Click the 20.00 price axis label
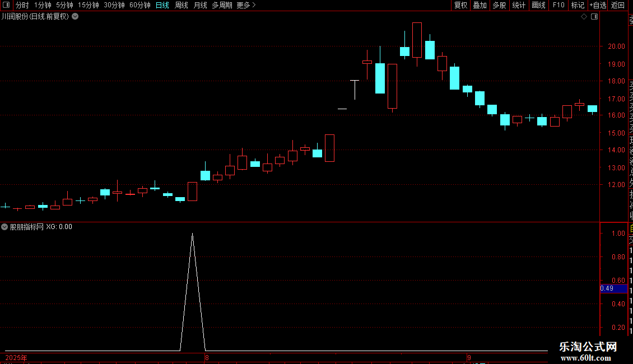 click(x=616, y=46)
